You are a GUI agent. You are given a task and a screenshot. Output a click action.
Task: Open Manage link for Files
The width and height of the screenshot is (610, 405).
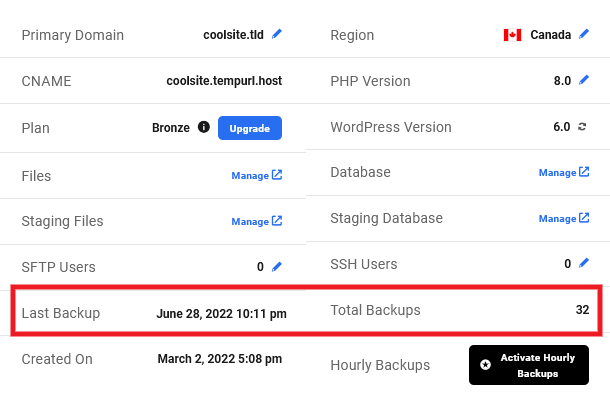point(257,175)
